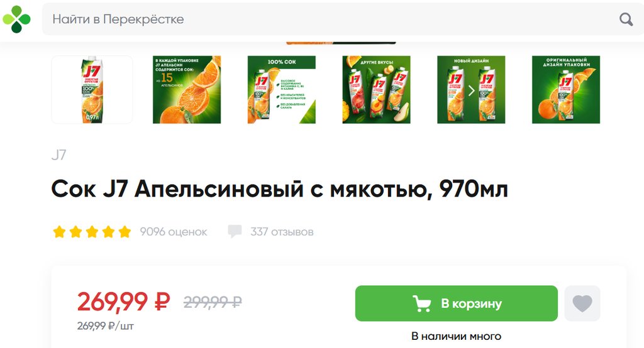Screen dimensions: 644x348
Task: Click the fifth yellow rating star
Action: (125, 232)
